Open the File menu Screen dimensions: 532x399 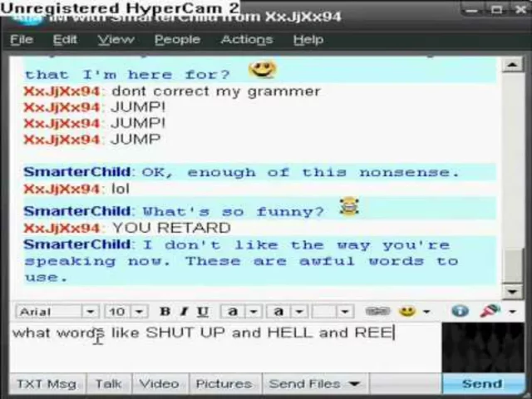(22, 40)
